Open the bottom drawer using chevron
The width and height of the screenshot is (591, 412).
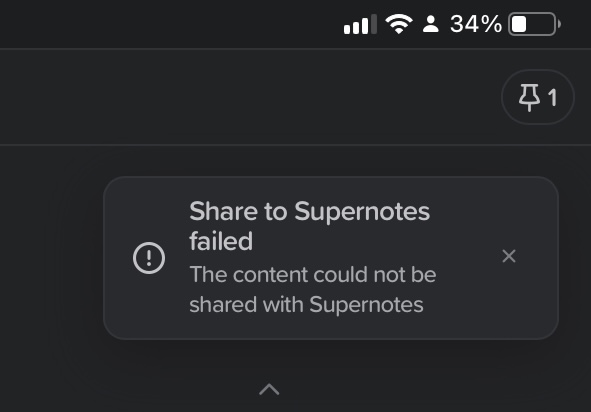pyautogui.click(x=269, y=389)
